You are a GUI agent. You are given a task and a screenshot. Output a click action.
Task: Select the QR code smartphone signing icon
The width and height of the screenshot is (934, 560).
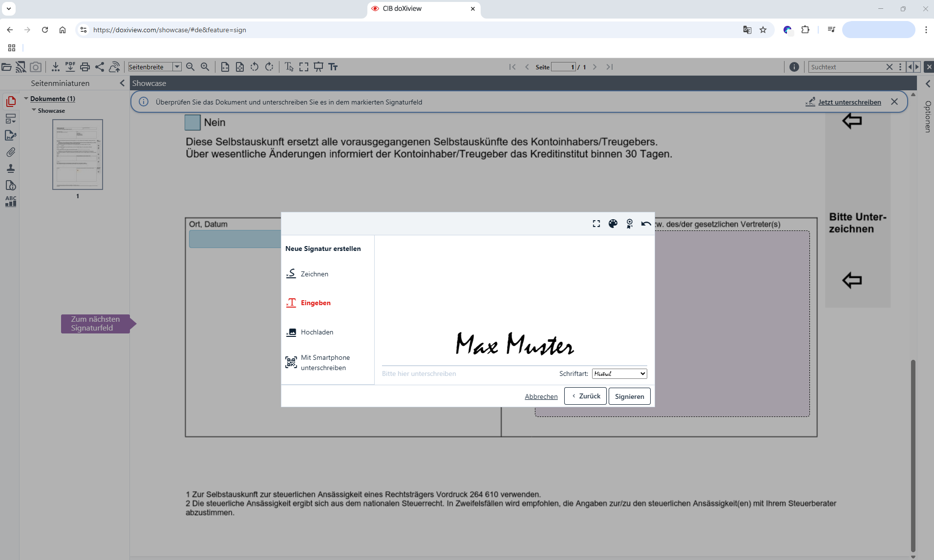(291, 362)
